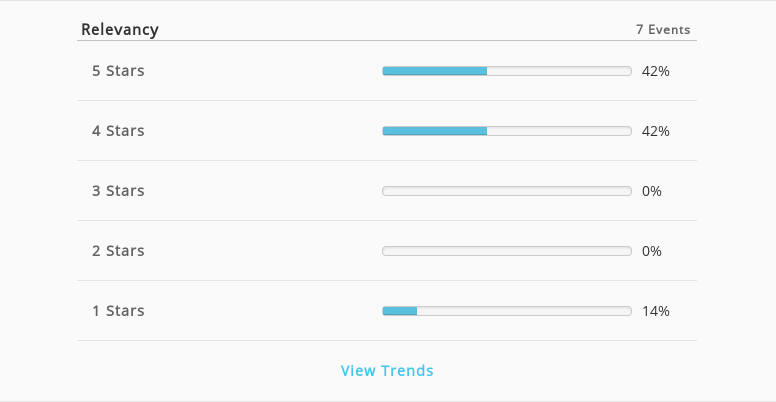Click the 14% value beside 1 Stars
776x402 pixels.
pos(656,311)
